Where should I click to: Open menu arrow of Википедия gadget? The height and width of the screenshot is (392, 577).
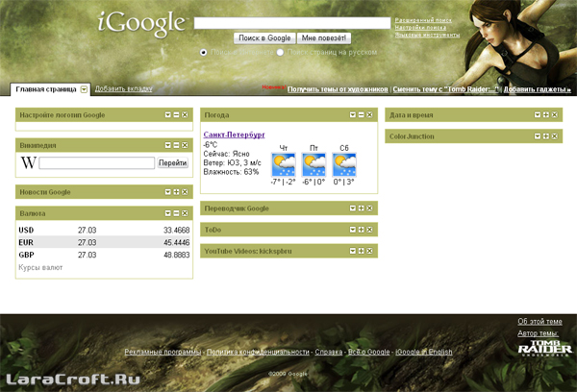[167, 145]
